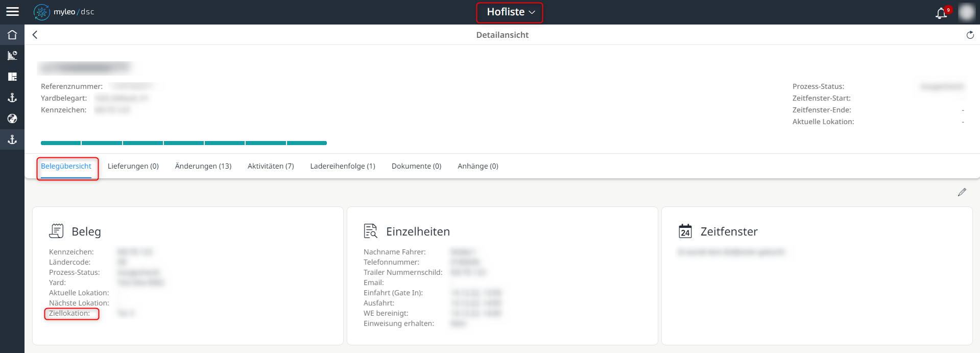Image resolution: width=980 pixels, height=353 pixels.
Task: Open the Aktivitäten (7) tab
Action: click(271, 166)
